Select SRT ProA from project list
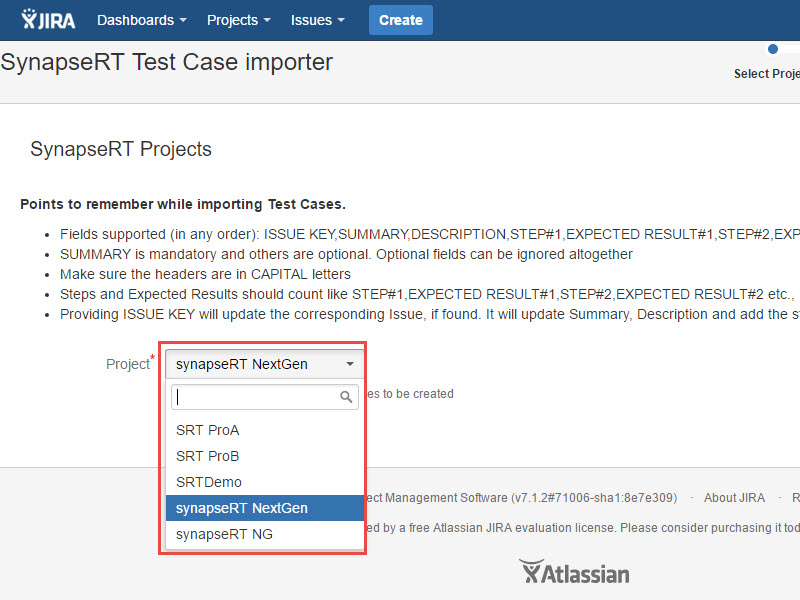 click(208, 430)
